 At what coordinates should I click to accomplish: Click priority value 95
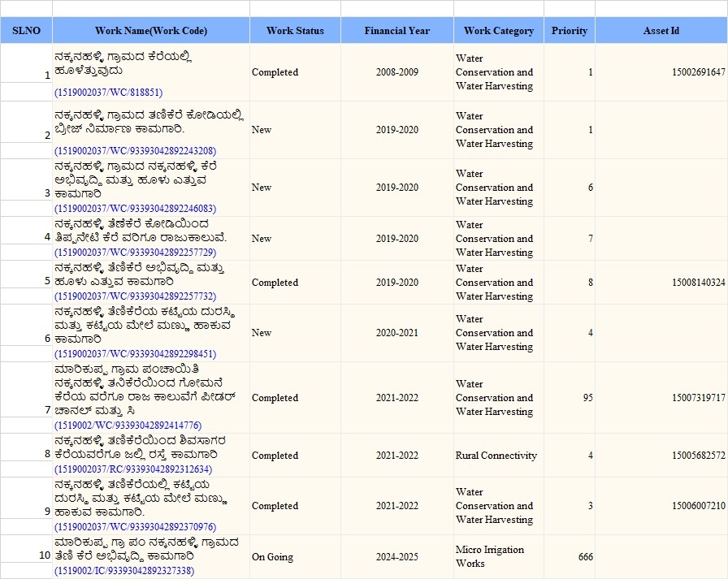[x=587, y=398]
